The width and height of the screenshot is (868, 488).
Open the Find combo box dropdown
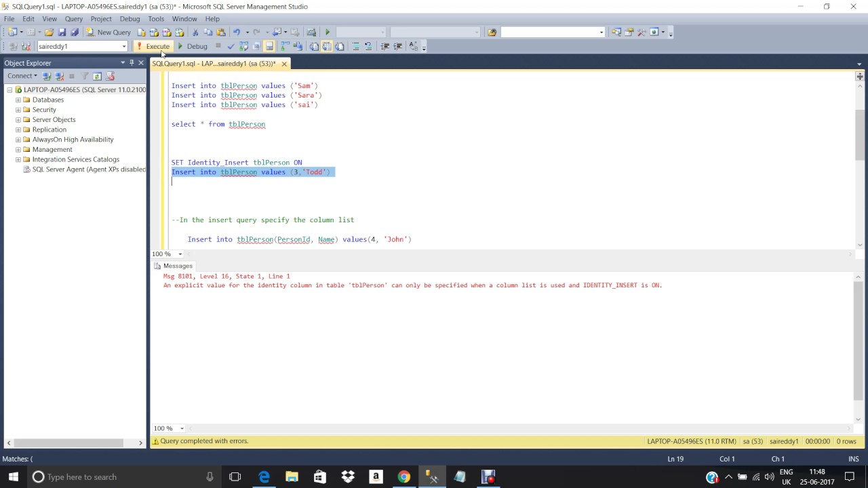(x=601, y=32)
